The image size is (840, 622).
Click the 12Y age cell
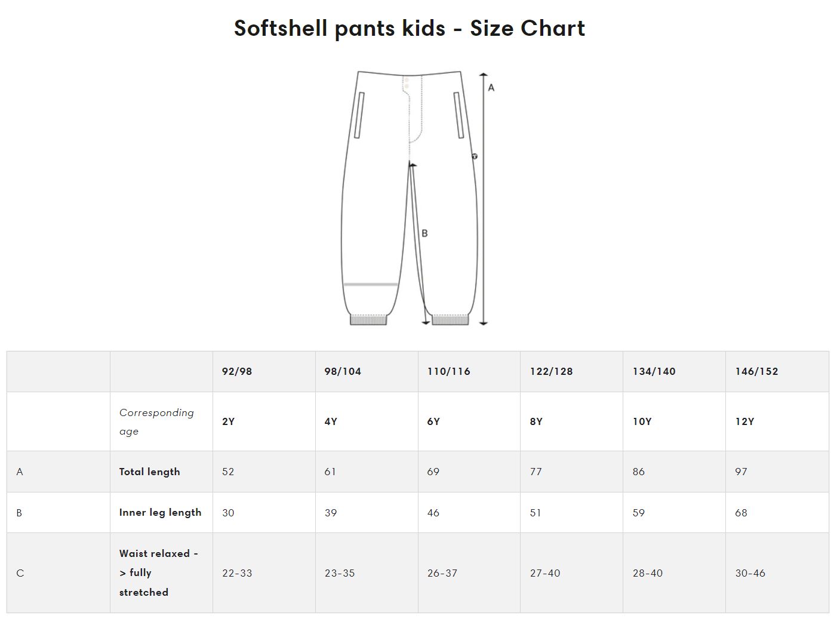pyautogui.click(x=744, y=421)
